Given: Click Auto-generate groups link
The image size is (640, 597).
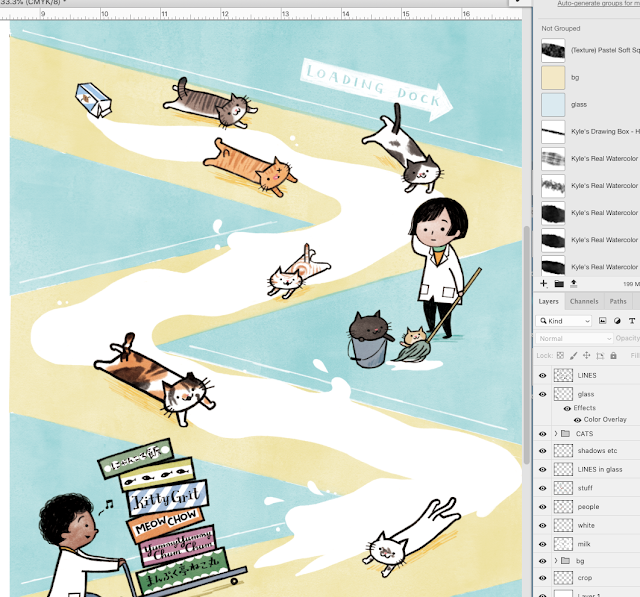Looking at the screenshot, I should tap(598, 3).
